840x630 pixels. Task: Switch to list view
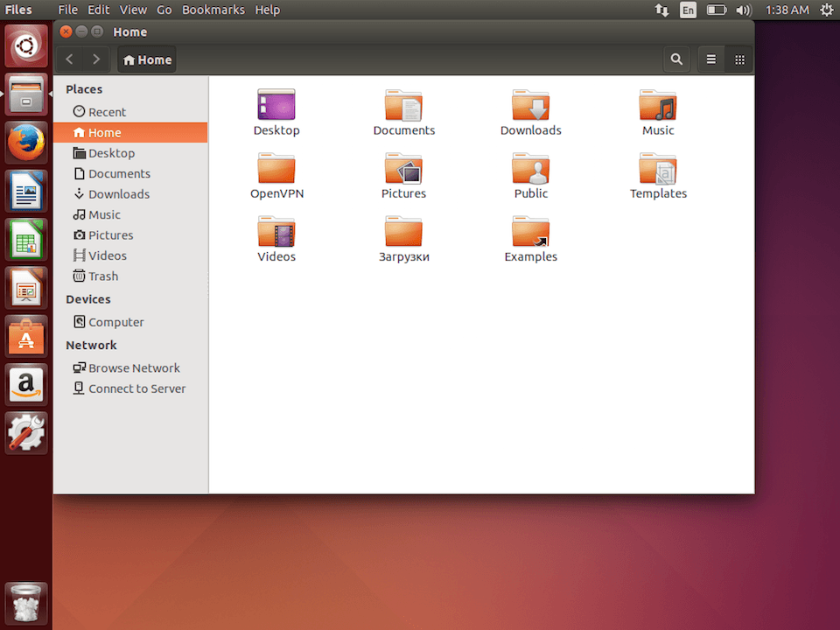[711, 59]
